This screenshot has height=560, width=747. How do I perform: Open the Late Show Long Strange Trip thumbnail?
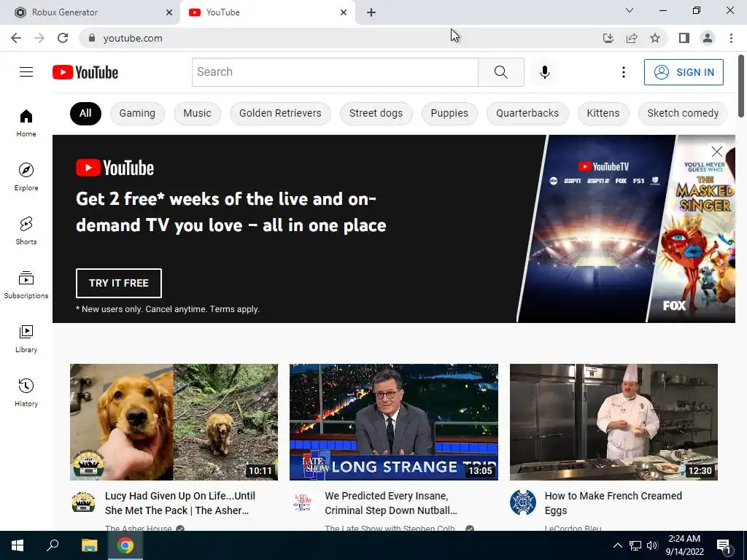(x=393, y=422)
